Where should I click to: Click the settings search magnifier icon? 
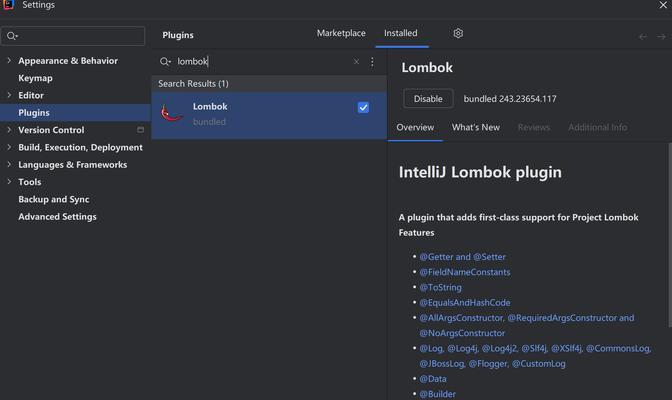[x=12, y=36]
